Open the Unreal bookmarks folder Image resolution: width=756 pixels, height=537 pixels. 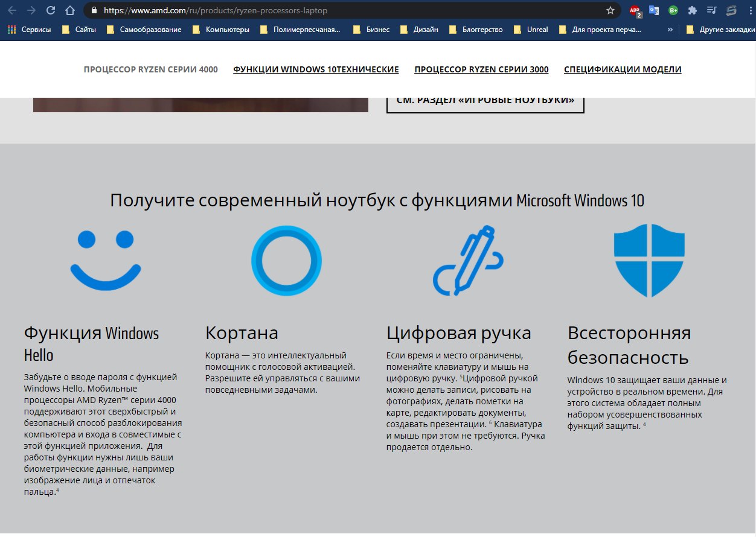tap(531, 30)
